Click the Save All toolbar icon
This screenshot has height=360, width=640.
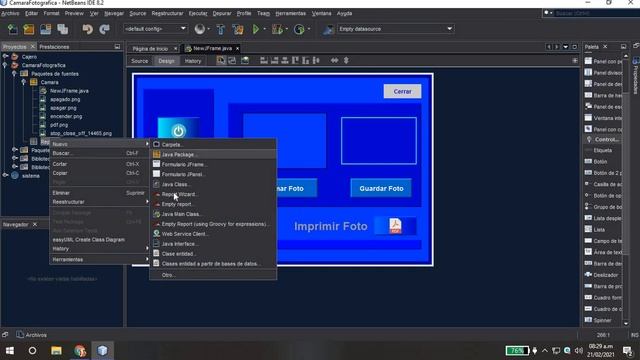click(x=63, y=29)
